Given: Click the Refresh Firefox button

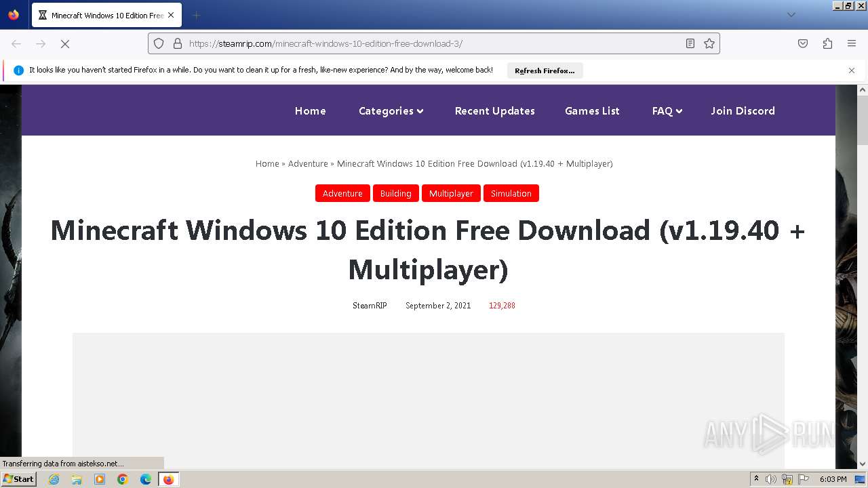Looking at the screenshot, I should (545, 70).
